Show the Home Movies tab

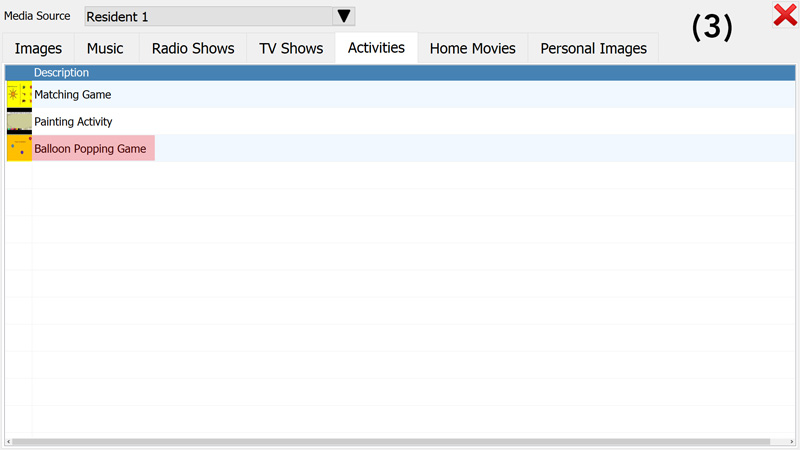472,48
